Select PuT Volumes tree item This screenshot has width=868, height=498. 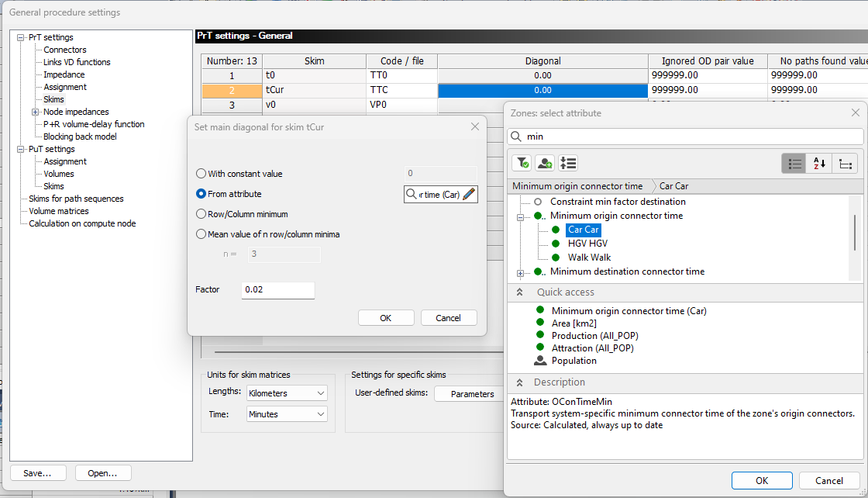point(59,174)
